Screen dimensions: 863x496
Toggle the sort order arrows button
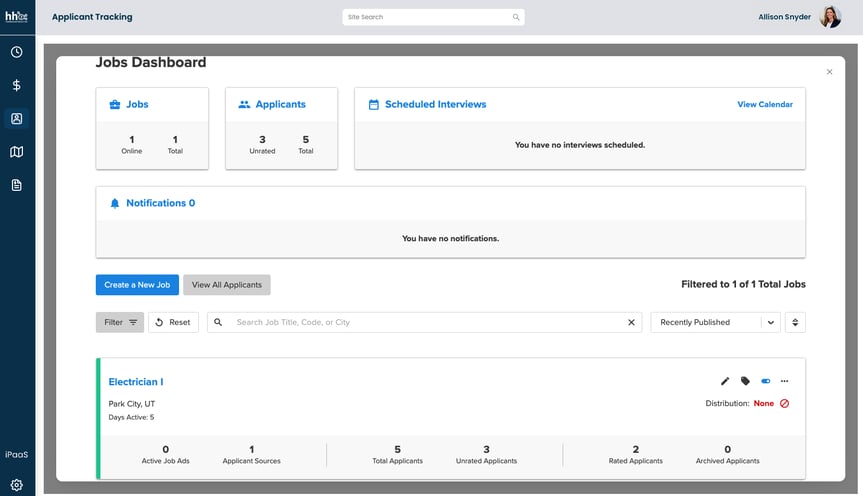796,322
